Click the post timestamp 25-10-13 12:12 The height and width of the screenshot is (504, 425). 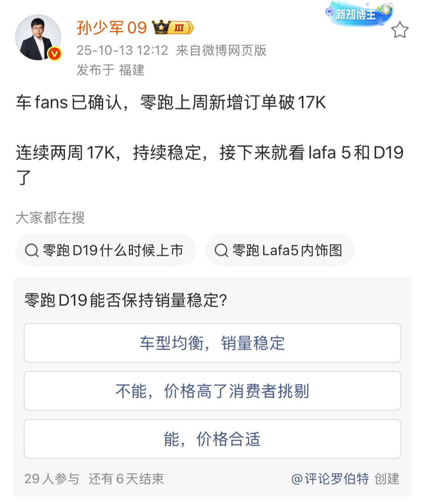[x=122, y=51]
